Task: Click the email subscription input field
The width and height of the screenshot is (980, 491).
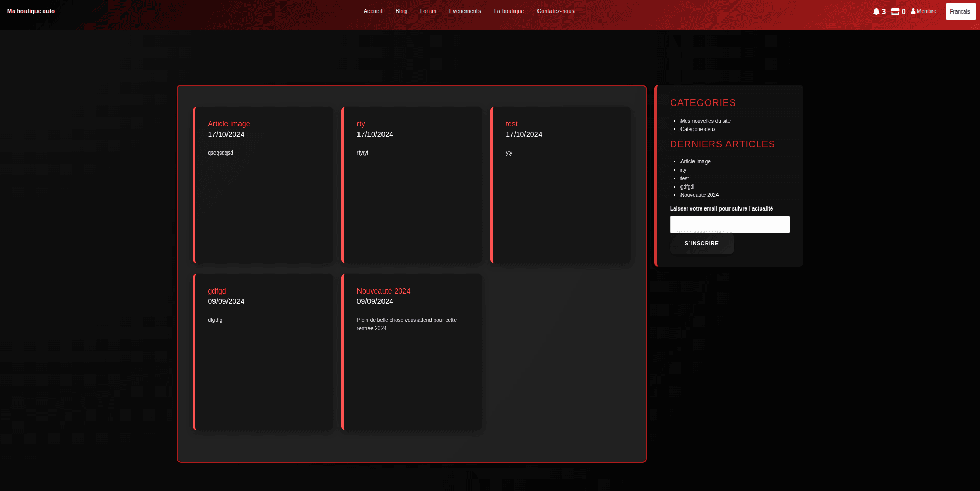Action: click(730, 224)
